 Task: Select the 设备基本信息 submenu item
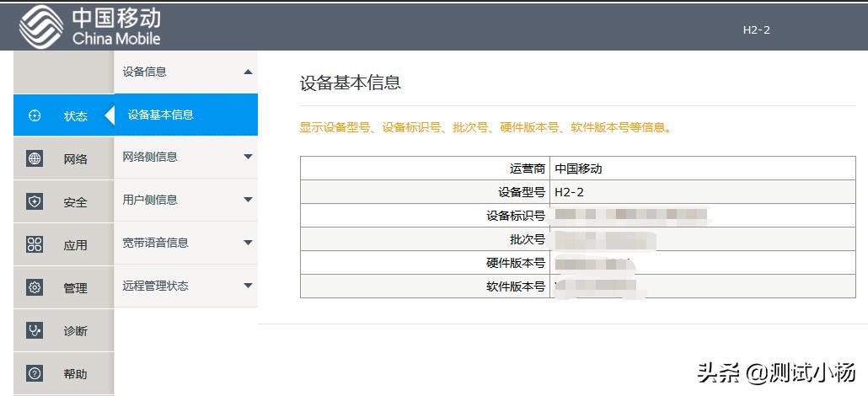tap(186, 115)
